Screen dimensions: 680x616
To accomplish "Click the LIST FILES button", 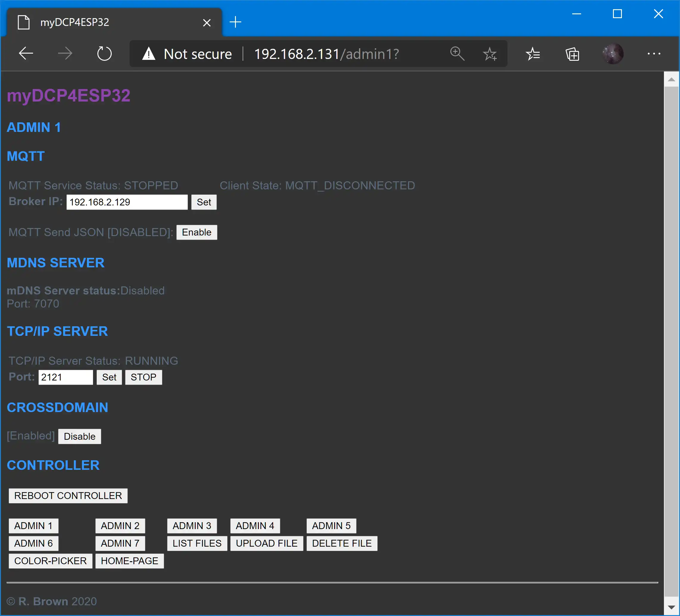I will coord(197,543).
